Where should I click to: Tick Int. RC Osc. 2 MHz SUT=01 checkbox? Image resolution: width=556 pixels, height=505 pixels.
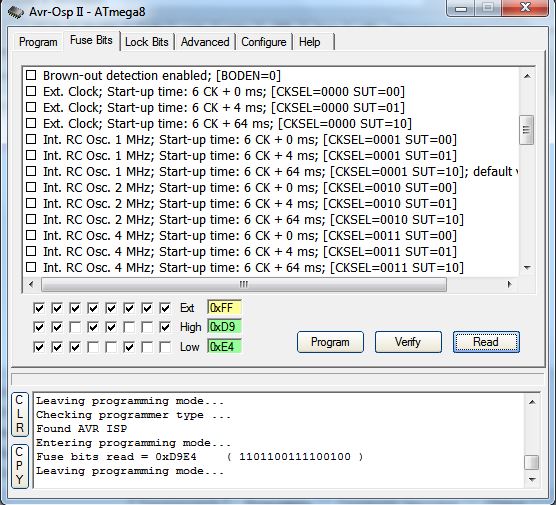[x=31, y=203]
